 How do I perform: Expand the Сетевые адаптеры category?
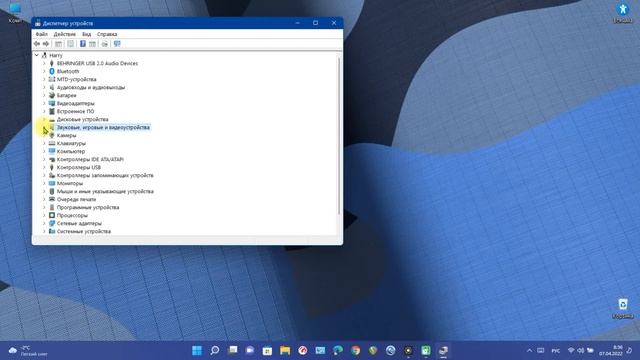(x=44, y=223)
